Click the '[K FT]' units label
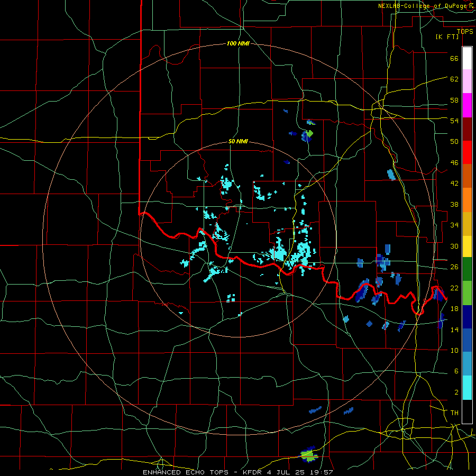 tap(447, 36)
